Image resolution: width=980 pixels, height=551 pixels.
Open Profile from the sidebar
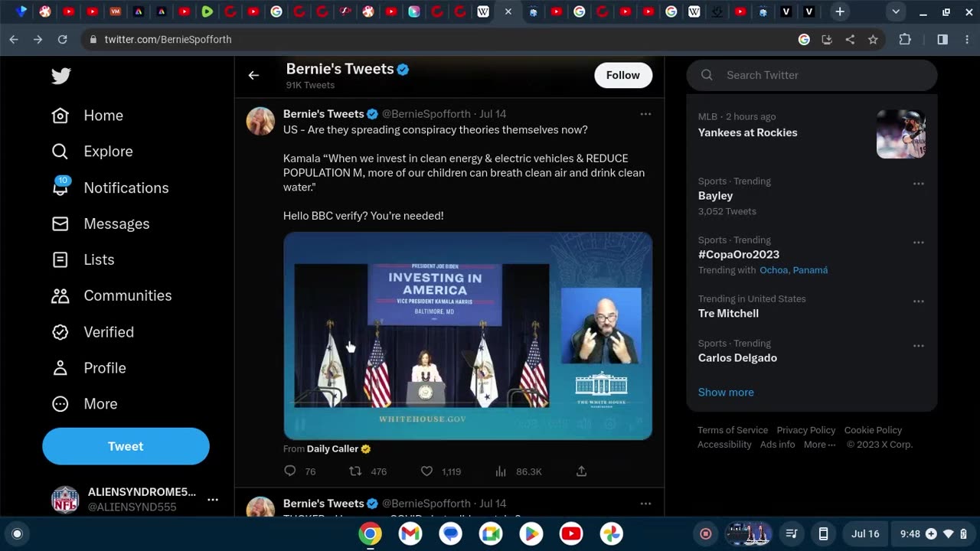tap(88, 367)
